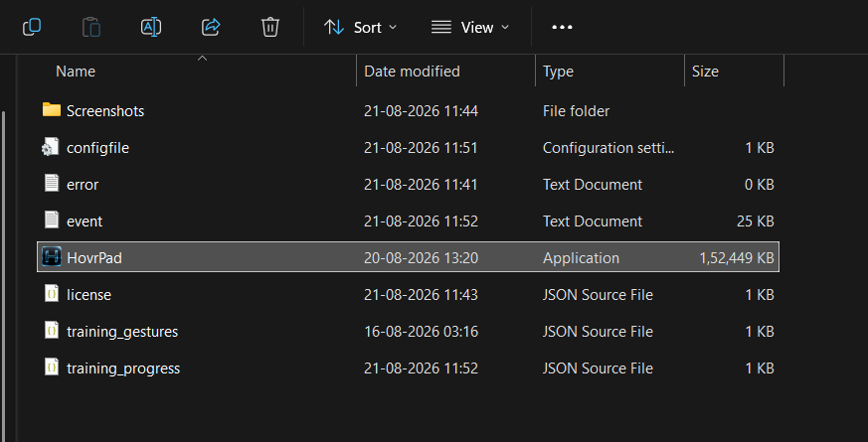Open the See more ellipsis menu

click(562, 27)
